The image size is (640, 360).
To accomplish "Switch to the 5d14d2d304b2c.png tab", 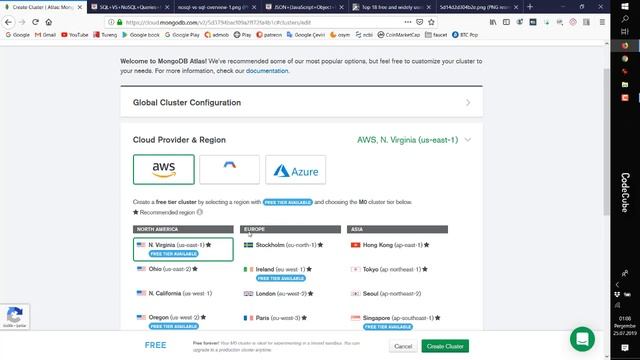I will pos(478,7).
